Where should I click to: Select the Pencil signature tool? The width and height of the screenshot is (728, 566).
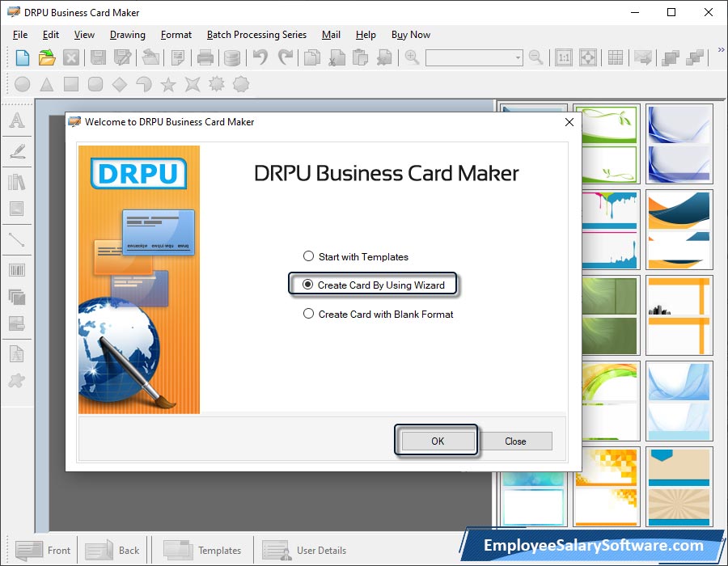click(17, 151)
